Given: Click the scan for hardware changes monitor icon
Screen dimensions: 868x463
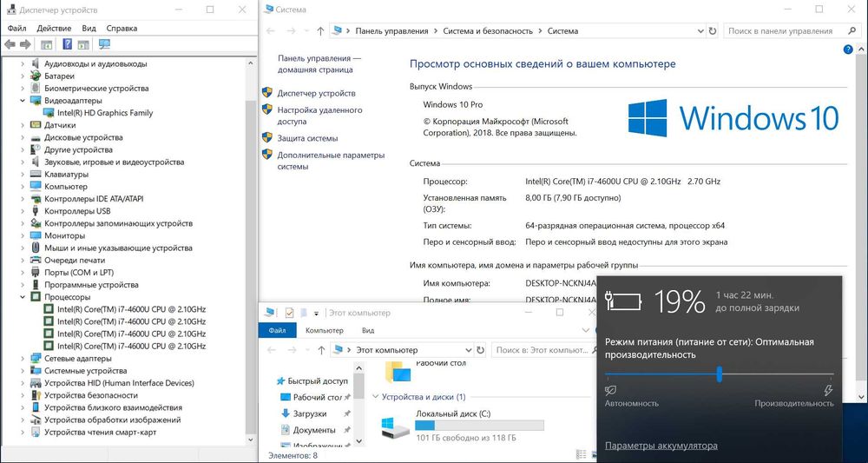Looking at the screenshot, I should (105, 44).
